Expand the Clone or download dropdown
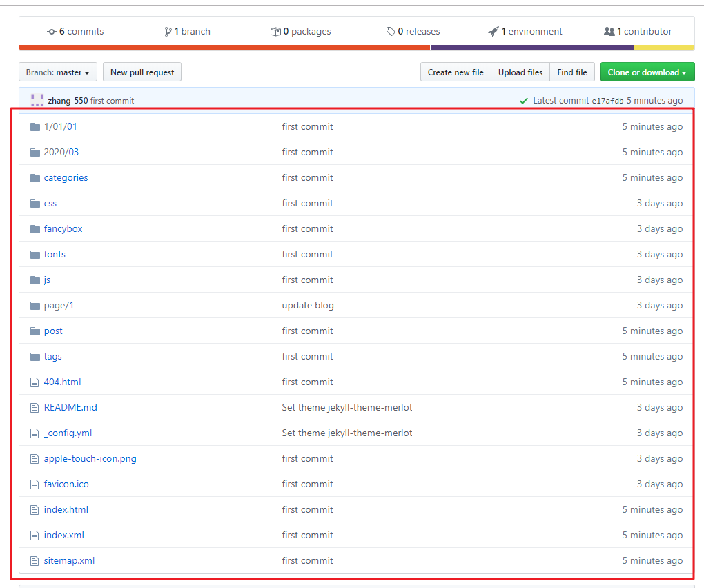Screen dimensions: 704x588 647,72
